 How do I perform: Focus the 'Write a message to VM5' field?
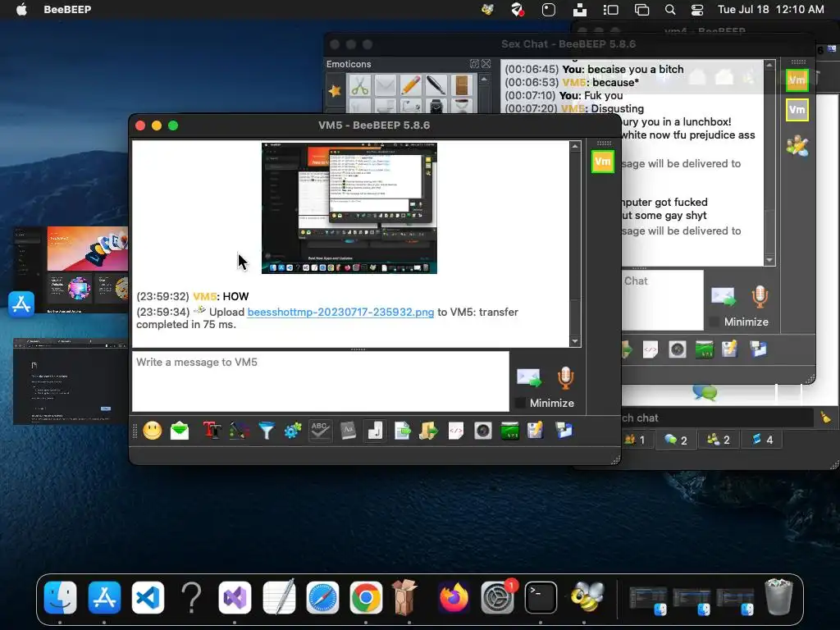pos(321,381)
